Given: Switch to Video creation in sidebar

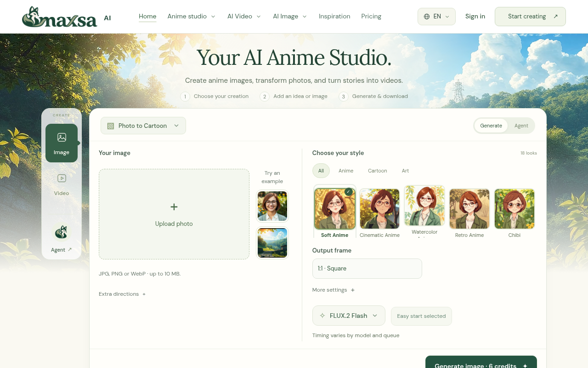Looking at the screenshot, I should 62,184.
